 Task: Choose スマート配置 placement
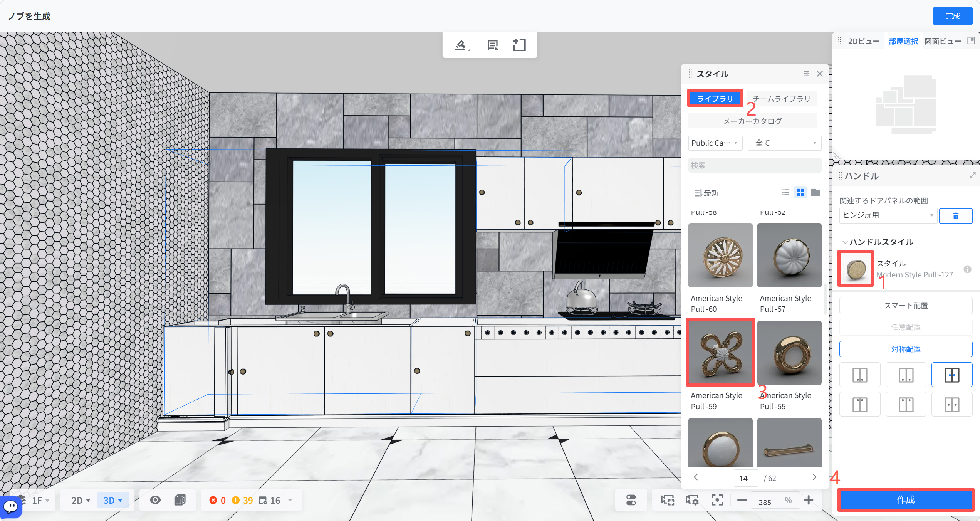click(x=906, y=305)
